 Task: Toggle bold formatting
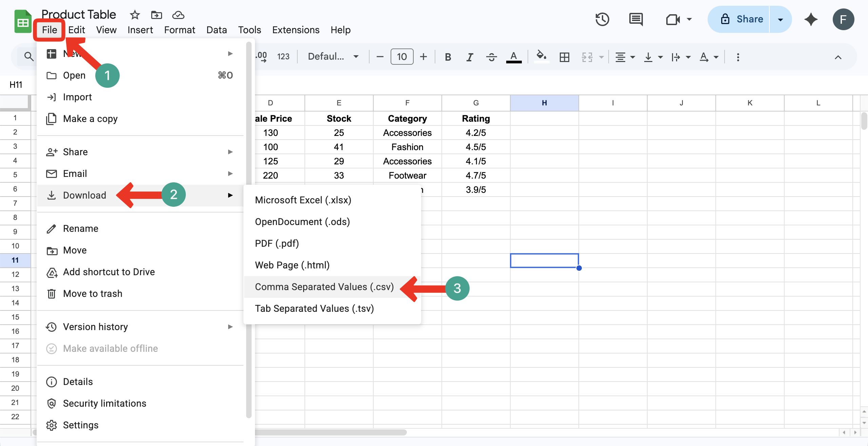coord(448,57)
